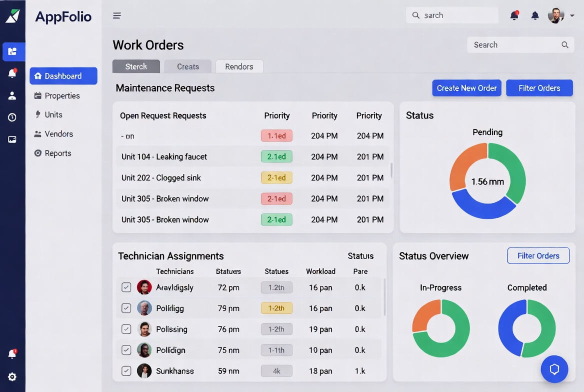Select 'Unit 104 - Leaking faucet' row
This screenshot has height=392, width=584.
253,156
